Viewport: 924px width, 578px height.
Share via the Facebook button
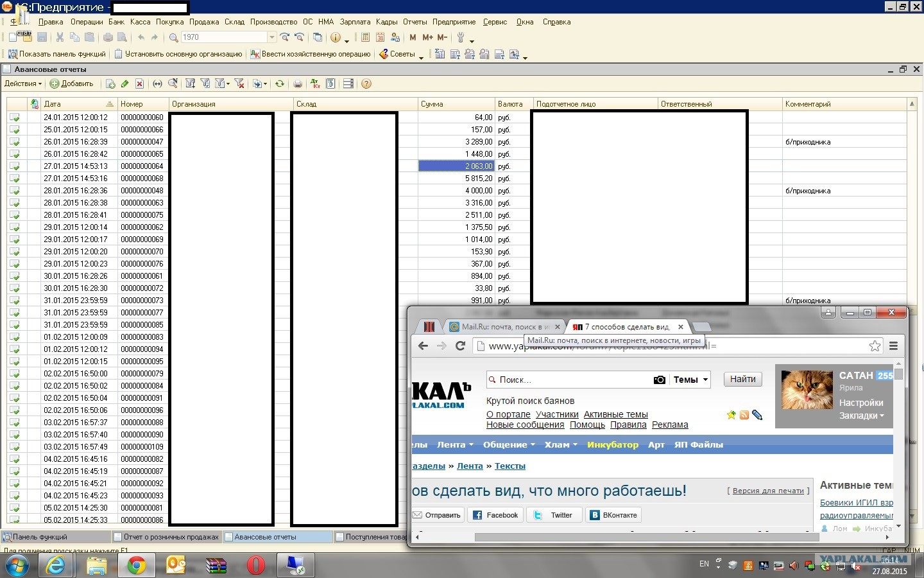495,515
